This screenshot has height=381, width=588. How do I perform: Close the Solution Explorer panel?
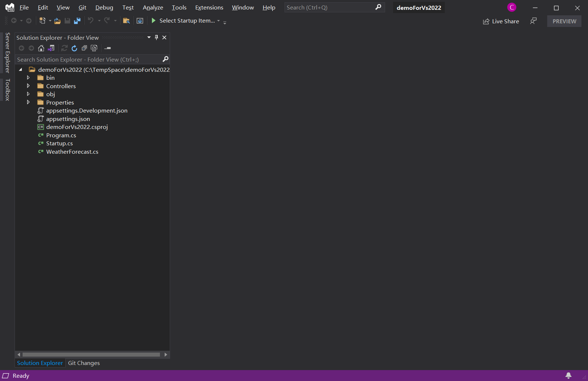164,38
